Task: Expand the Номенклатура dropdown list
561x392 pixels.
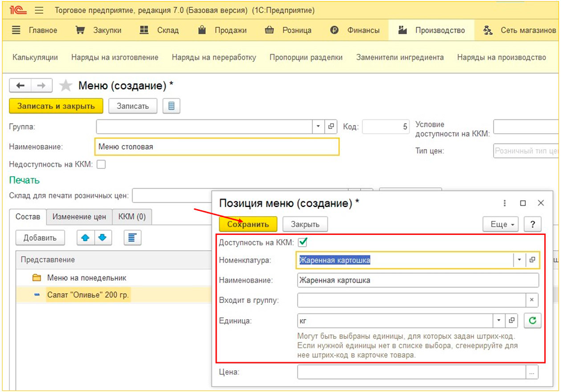Action: point(519,260)
